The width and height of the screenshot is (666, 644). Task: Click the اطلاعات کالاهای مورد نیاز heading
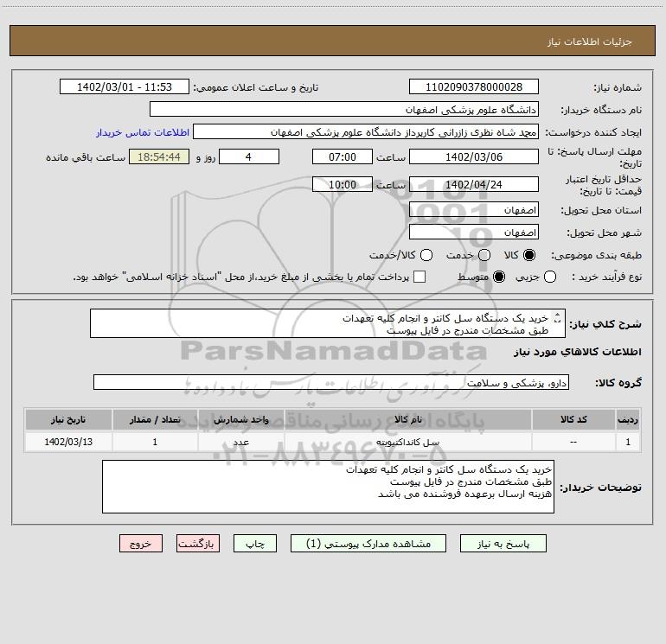point(577,352)
